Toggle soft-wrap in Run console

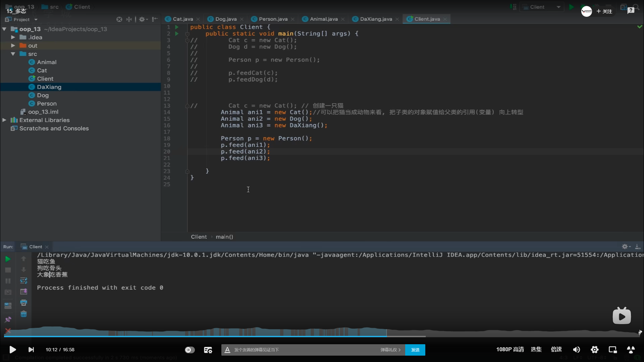point(23,281)
